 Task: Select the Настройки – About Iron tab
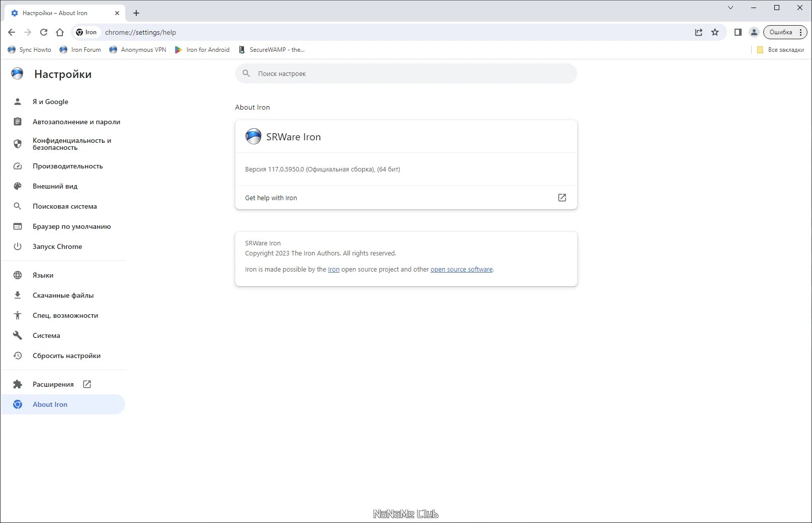(64, 13)
